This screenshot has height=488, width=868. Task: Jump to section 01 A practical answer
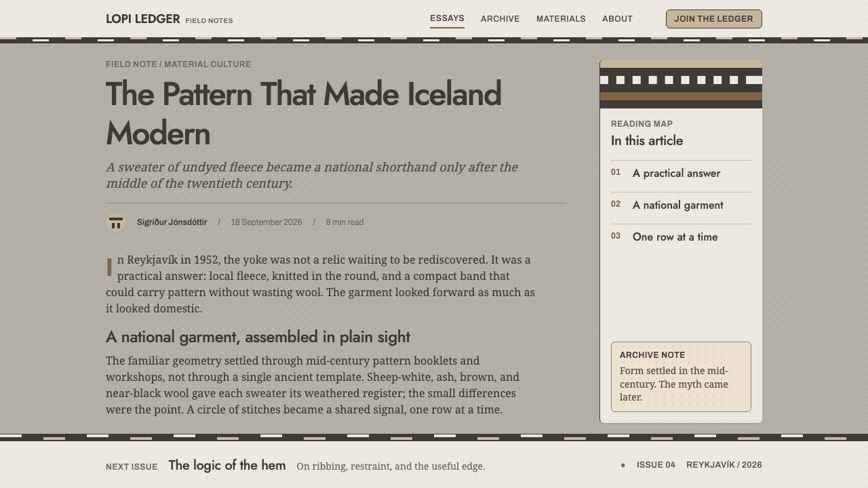(x=681, y=174)
